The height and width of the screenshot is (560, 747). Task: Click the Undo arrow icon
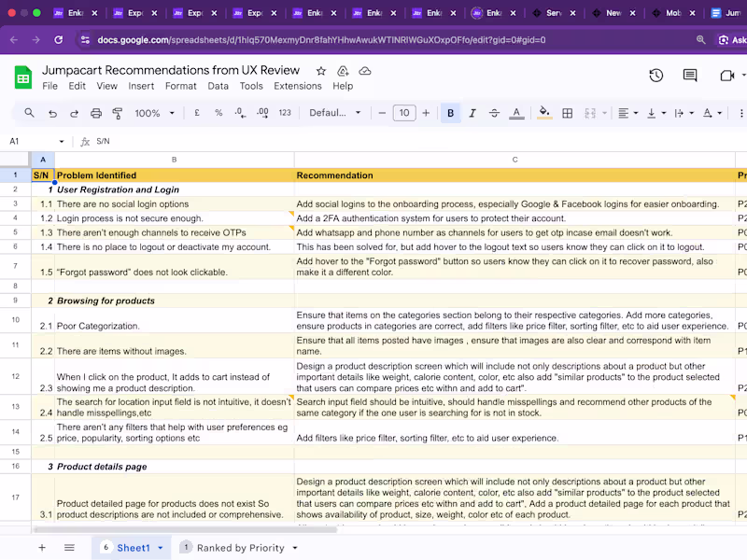52,113
